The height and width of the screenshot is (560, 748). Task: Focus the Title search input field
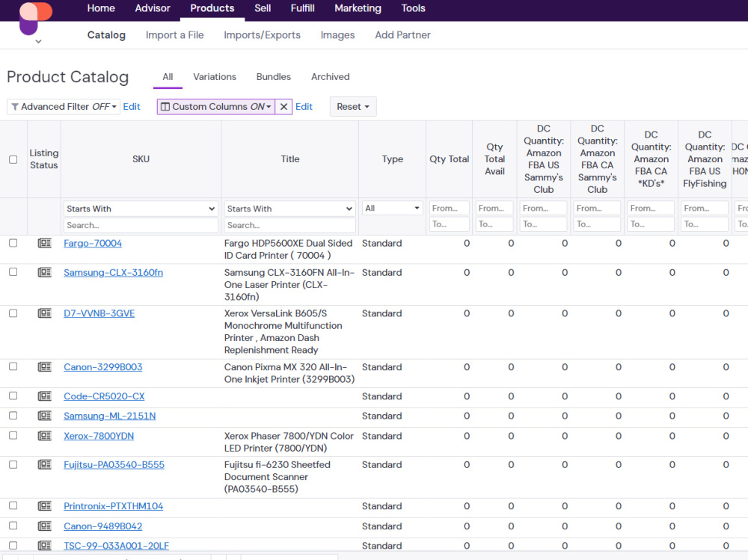290,225
